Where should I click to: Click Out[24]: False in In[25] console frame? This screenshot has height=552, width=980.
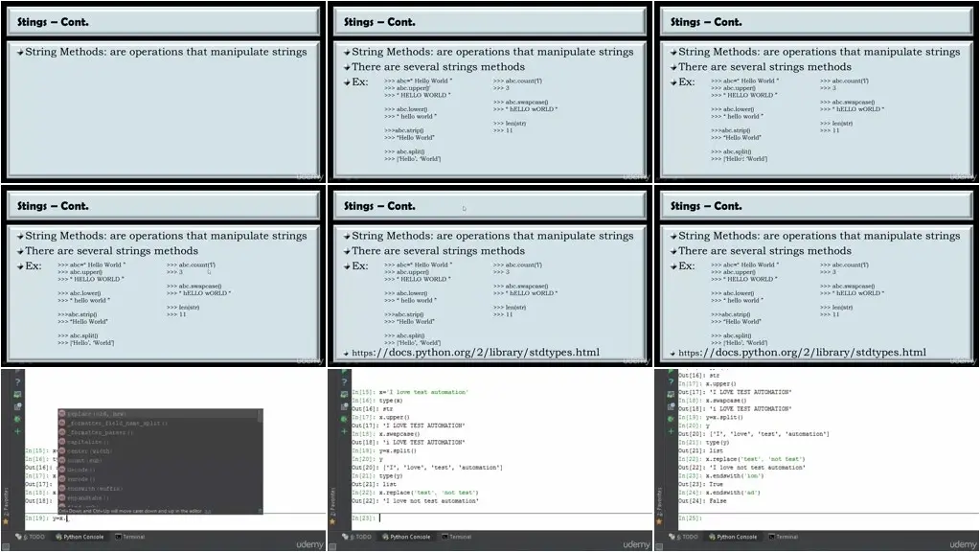tap(702, 501)
